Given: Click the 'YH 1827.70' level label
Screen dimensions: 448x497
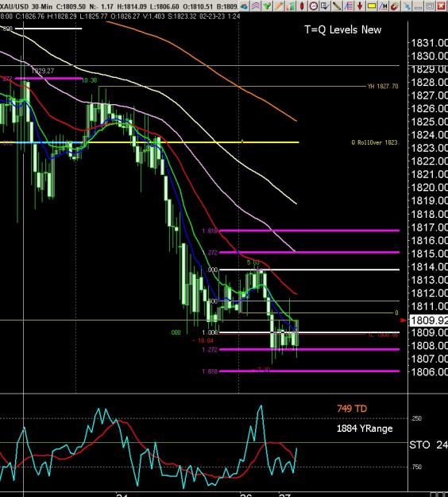Looking at the screenshot, I should [x=383, y=86].
